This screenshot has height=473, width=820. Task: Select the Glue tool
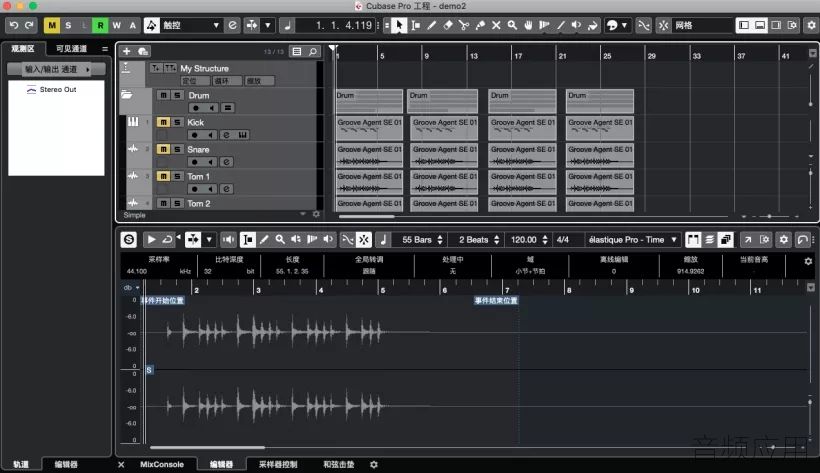coord(480,25)
